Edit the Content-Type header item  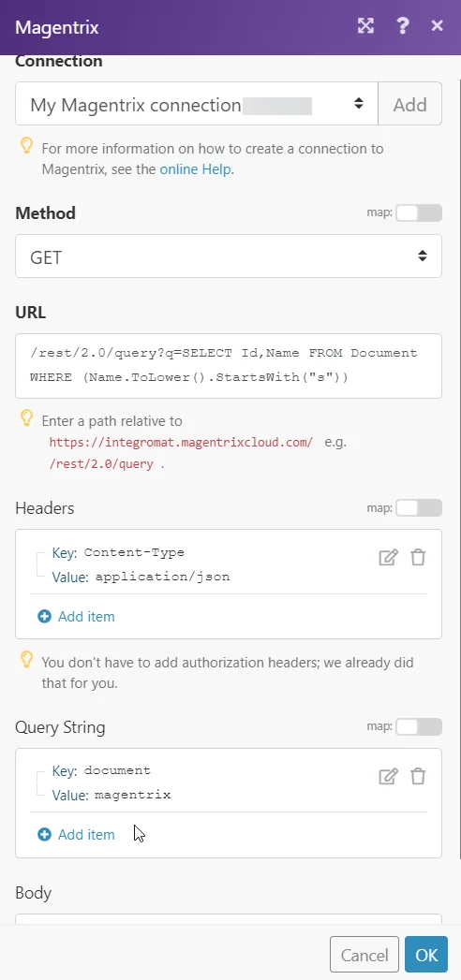[x=389, y=558]
